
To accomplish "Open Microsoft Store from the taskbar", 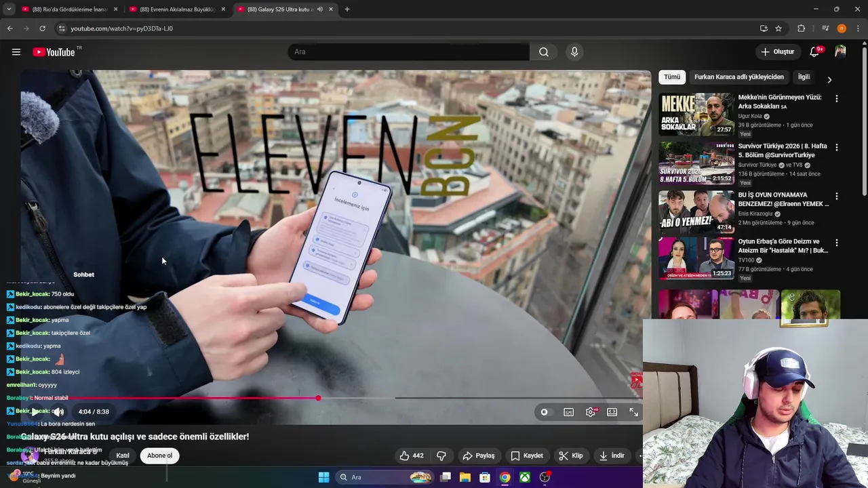I will [485, 477].
